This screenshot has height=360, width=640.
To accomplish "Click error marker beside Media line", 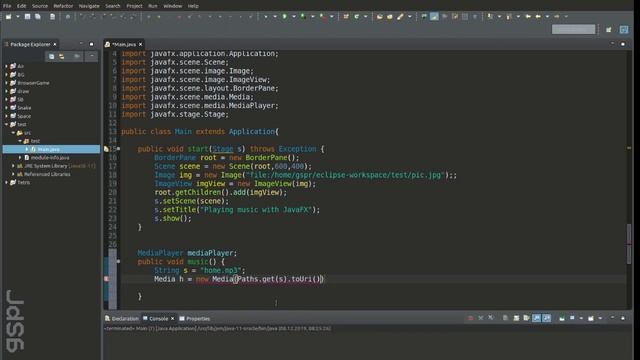I will click(x=106, y=279).
